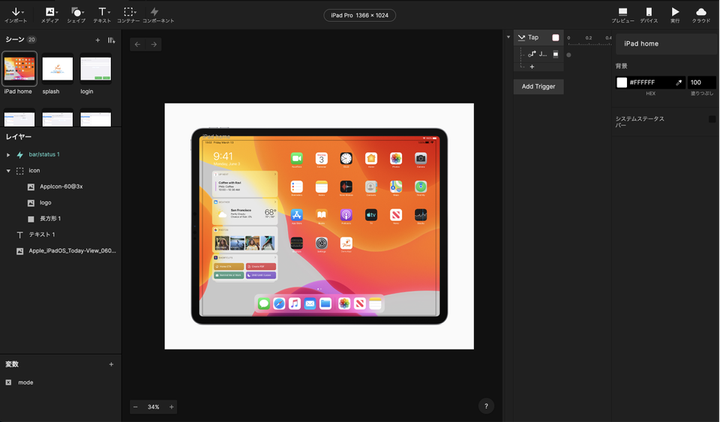This screenshot has height=422, width=720.
Task: Pick color with the eyedropper icon
Action: pos(679,83)
